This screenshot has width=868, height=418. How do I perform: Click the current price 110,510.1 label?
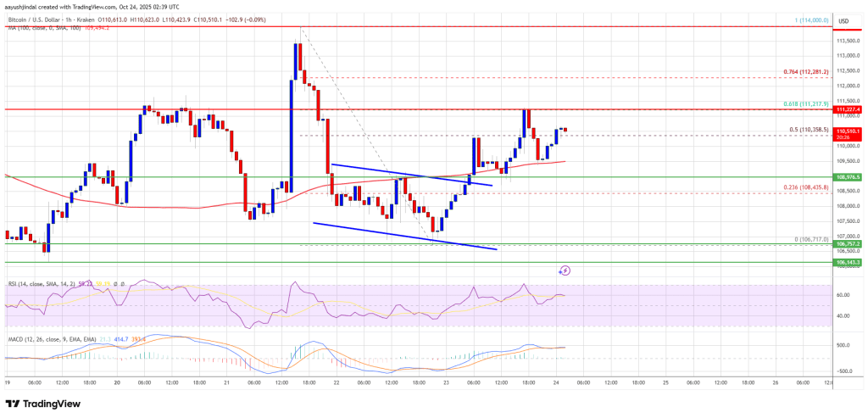point(847,131)
